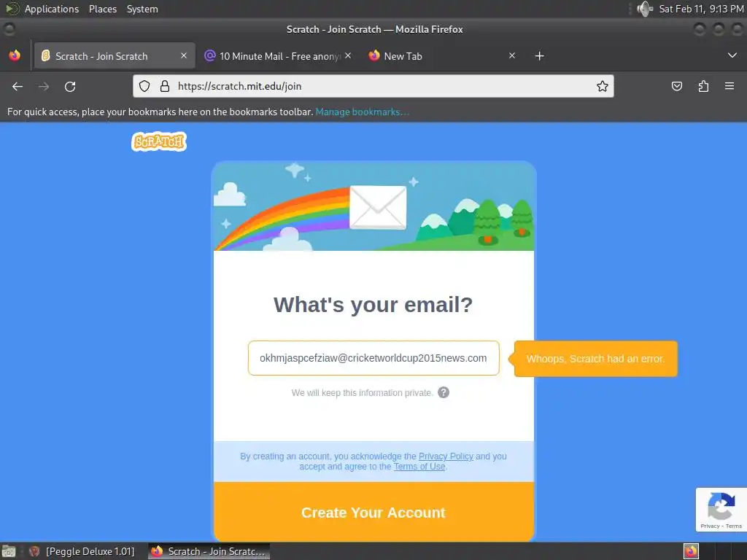Image resolution: width=747 pixels, height=560 pixels.
Task: Click the Firefox workspace icon at bottom right
Action: [x=692, y=551]
